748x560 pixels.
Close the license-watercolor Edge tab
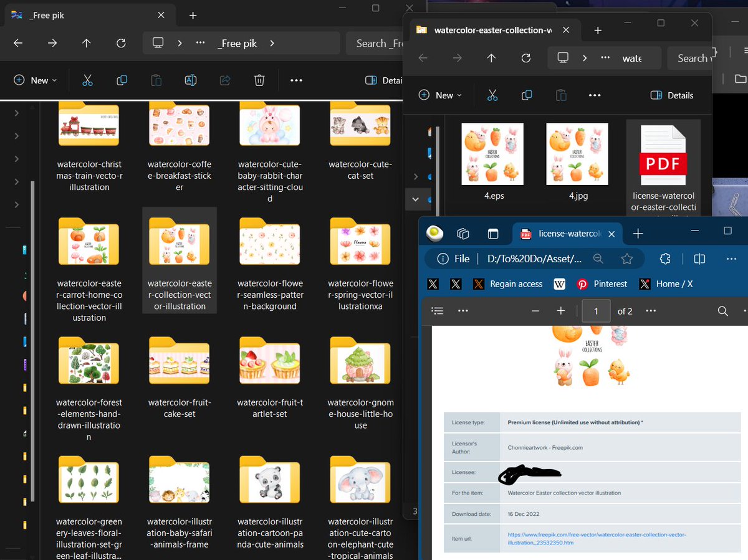click(x=611, y=234)
